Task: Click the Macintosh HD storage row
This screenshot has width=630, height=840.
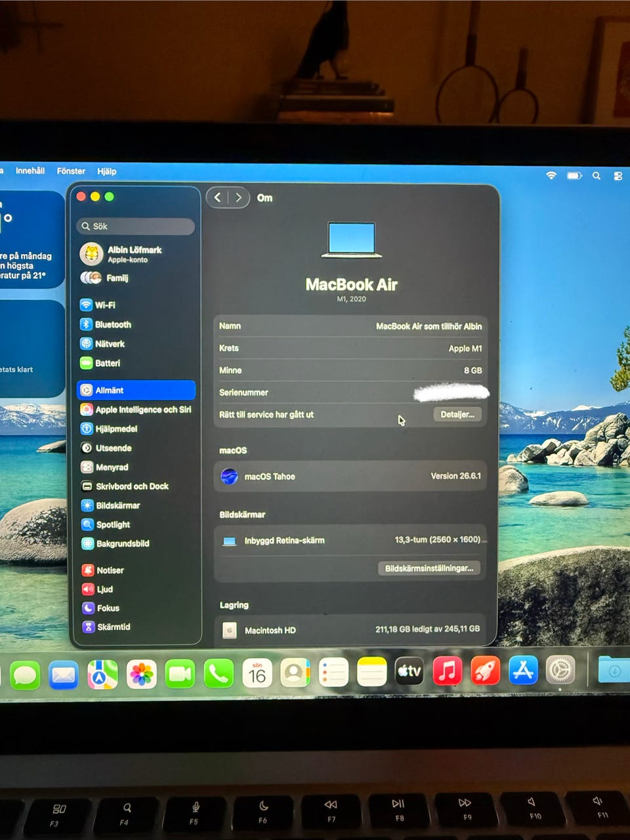Action: pyautogui.click(x=350, y=630)
